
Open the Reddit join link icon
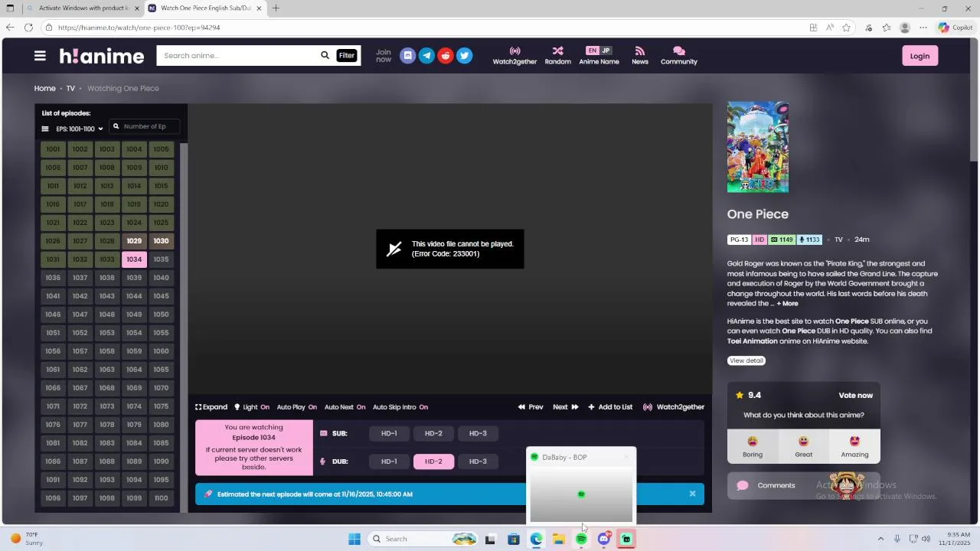tap(446, 56)
